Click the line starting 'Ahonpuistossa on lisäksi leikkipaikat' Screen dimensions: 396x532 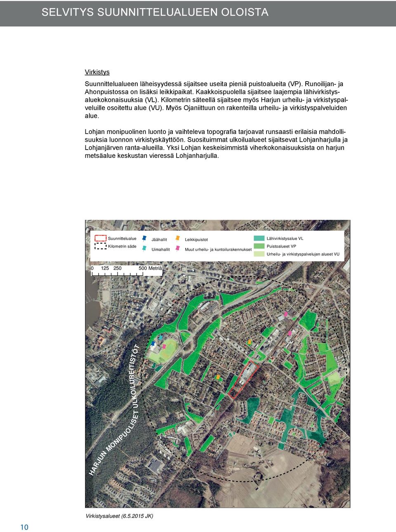coord(212,92)
